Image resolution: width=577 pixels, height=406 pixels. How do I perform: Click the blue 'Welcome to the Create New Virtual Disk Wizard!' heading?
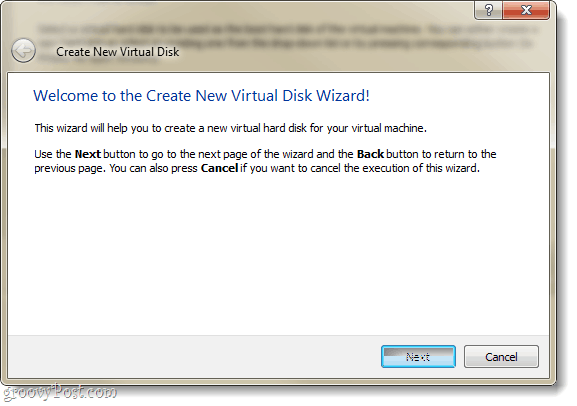[x=201, y=96]
